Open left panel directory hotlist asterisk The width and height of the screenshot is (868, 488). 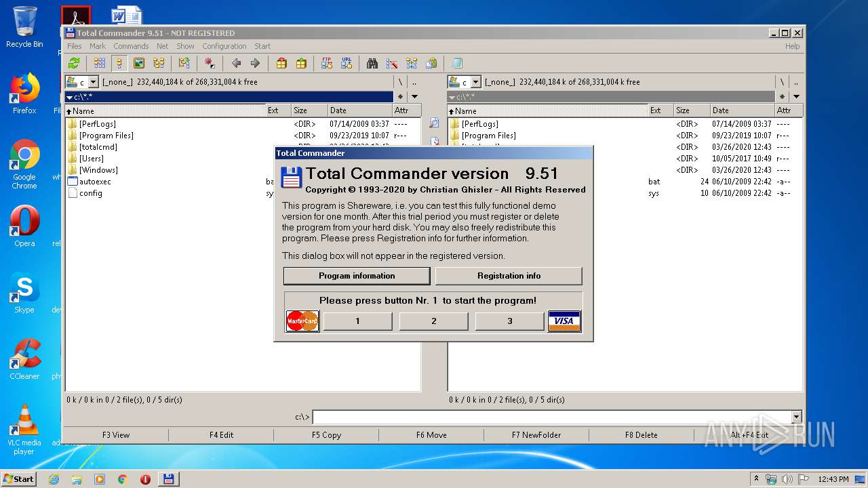click(400, 97)
